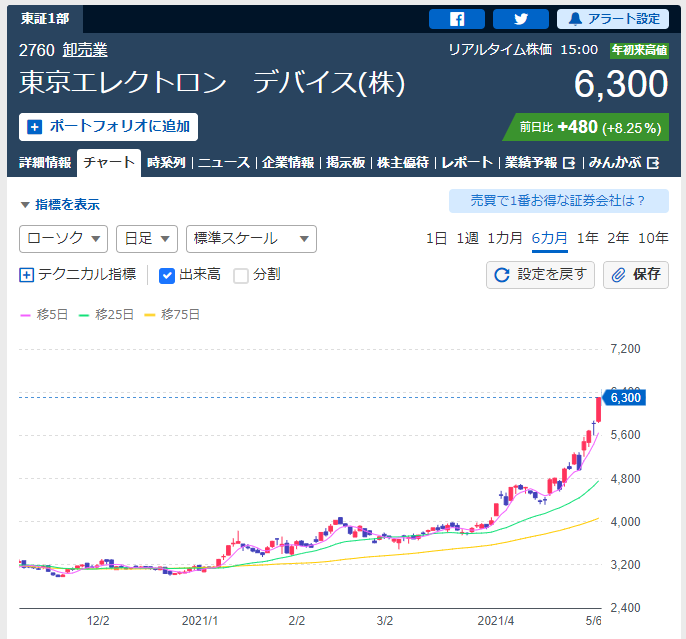Click the 移25日 moving average legend

pyautogui.click(x=106, y=314)
